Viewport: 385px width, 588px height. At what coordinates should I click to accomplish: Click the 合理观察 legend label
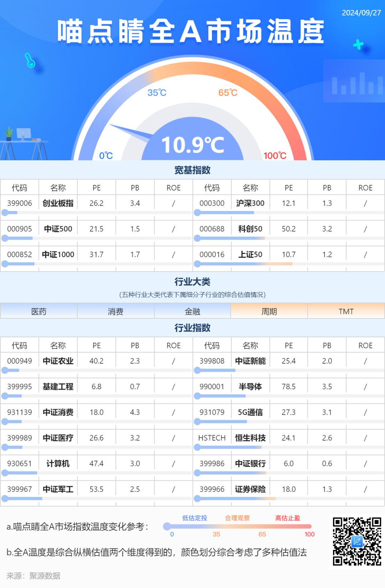pyautogui.click(x=237, y=518)
